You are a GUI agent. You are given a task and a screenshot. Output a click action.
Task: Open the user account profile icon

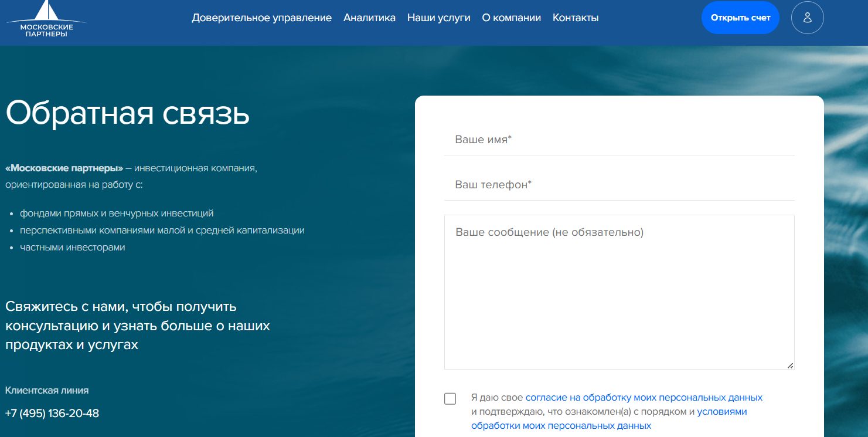coord(807,18)
